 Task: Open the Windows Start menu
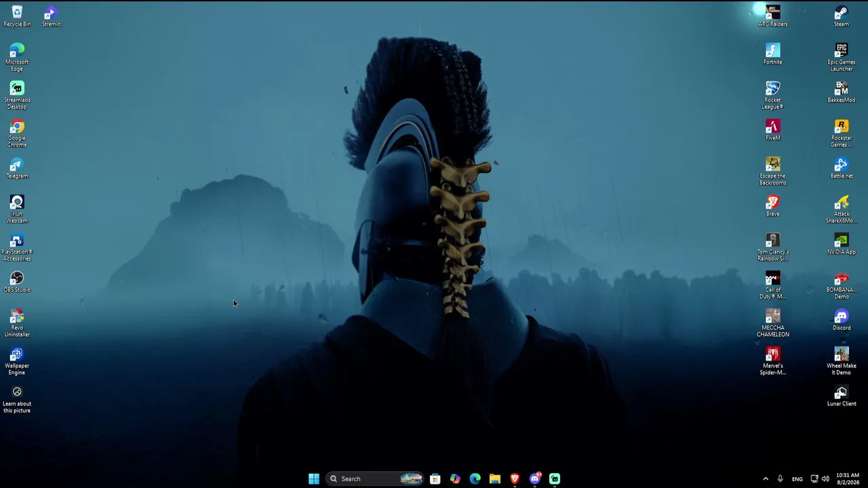pyautogui.click(x=314, y=479)
